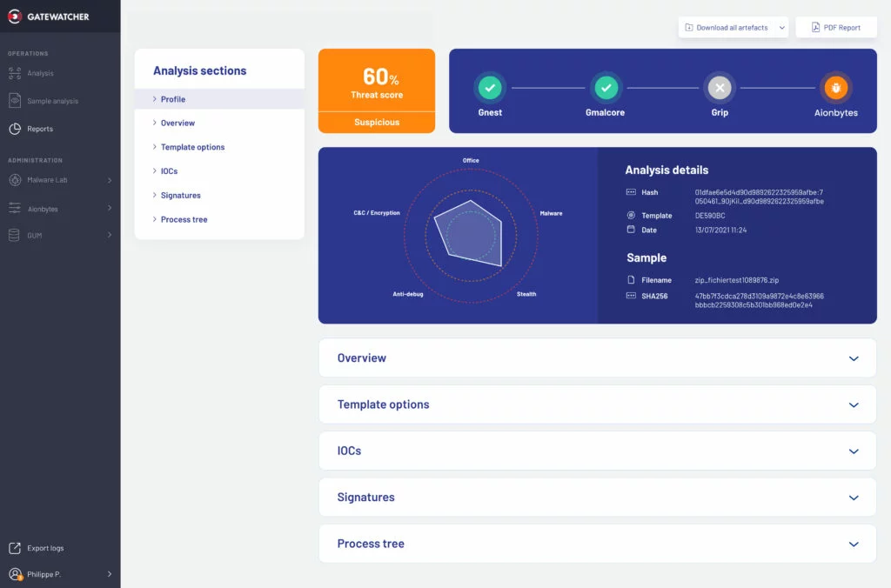Click the PDF file icon in PDF Report

[815, 27]
